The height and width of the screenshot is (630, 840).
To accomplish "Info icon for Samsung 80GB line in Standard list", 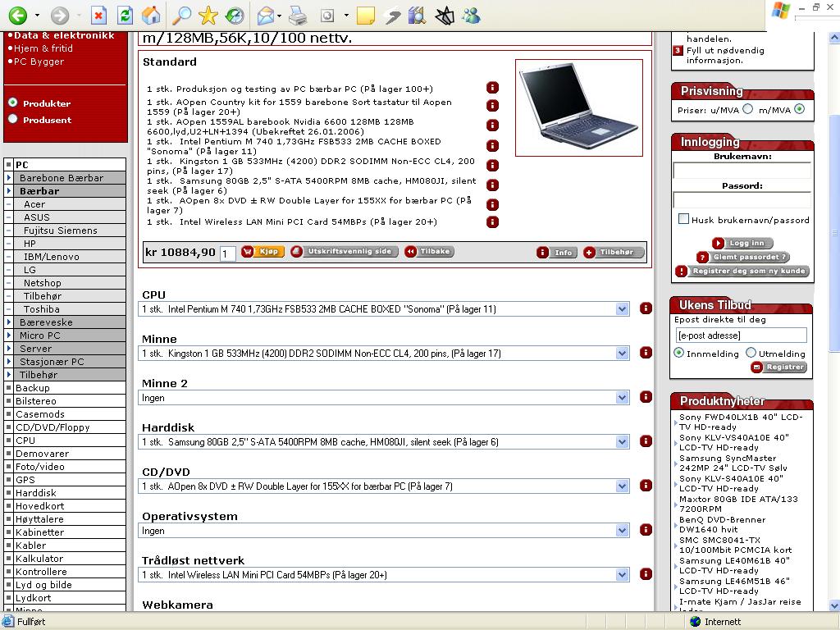I will tap(492, 185).
